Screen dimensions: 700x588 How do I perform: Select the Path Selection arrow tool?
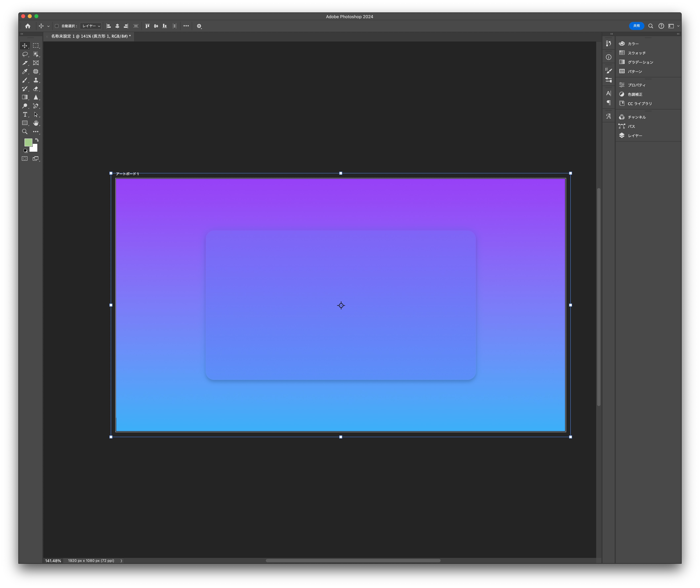click(36, 115)
